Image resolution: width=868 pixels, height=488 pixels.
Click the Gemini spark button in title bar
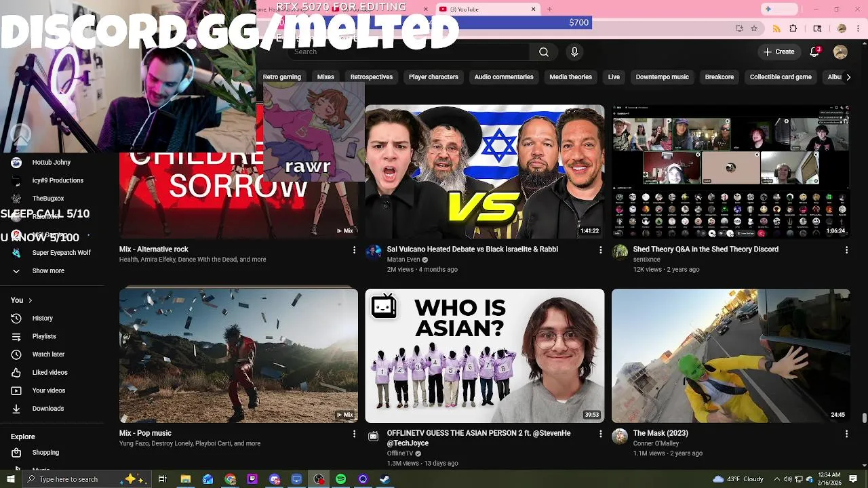(x=778, y=9)
